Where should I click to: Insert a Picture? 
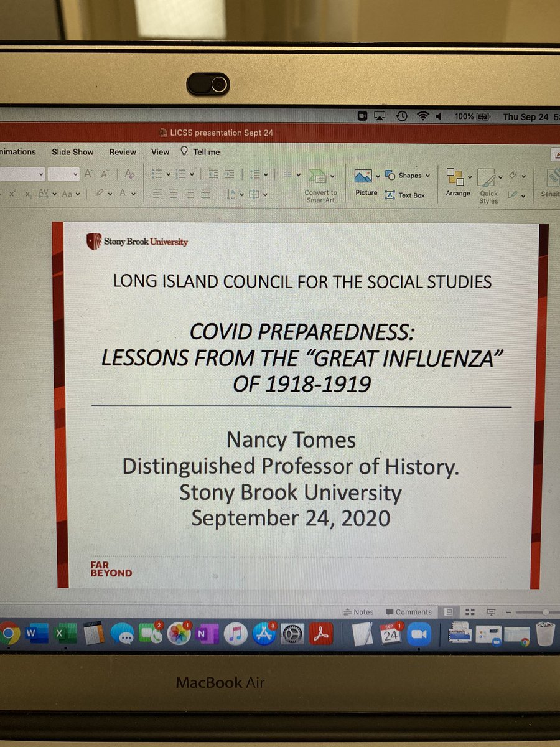pyautogui.click(x=366, y=183)
